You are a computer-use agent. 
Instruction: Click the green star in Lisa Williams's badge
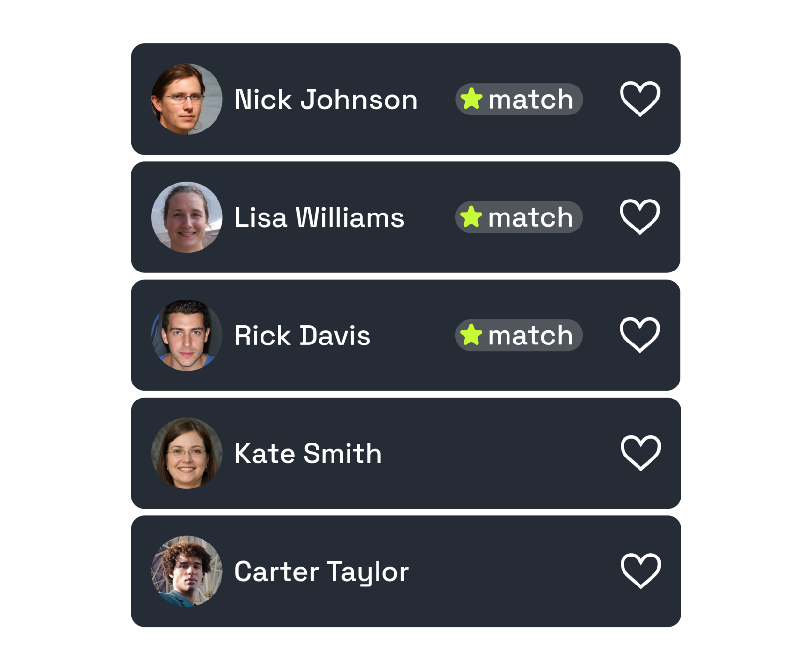click(x=471, y=216)
